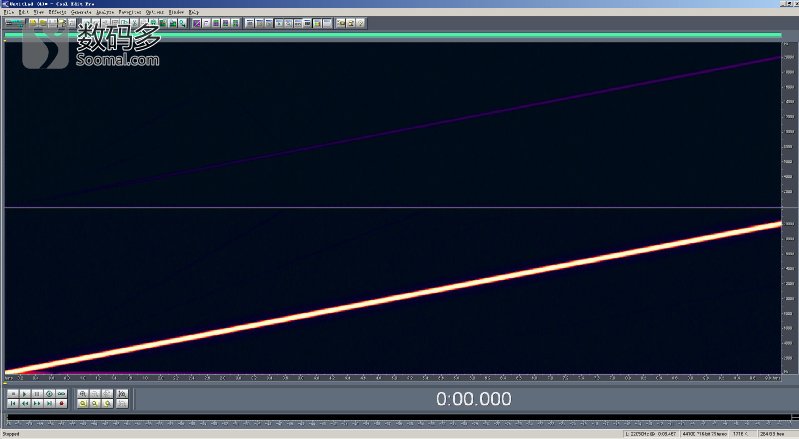Click the 0:00.000 time display
Screen dimensions: 799x439
(x=473, y=400)
